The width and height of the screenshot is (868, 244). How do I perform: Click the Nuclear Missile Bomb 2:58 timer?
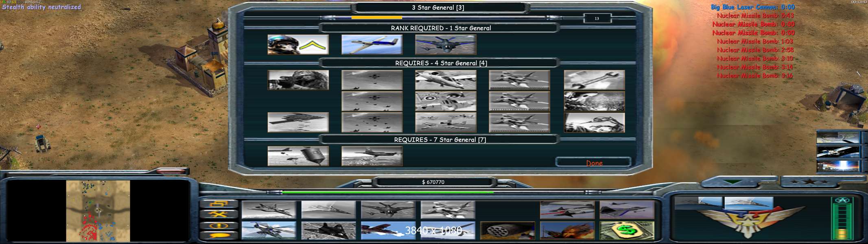[755, 50]
